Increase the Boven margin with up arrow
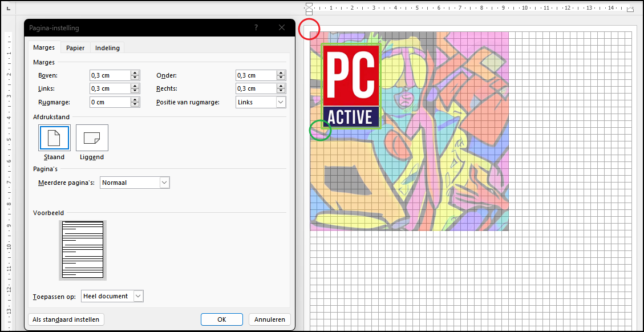Viewport: 644px width, 332px height. (135, 73)
